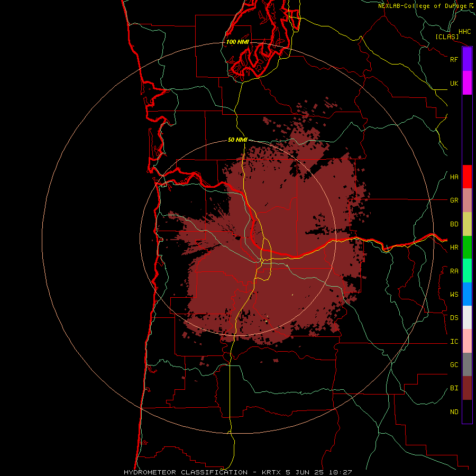This screenshot has width=476, height=476.
Task: Click the white DS legend swatch
Action: [x=467, y=317]
